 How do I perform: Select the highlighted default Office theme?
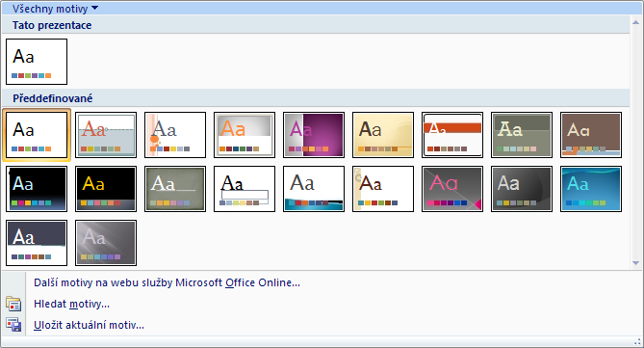coord(37,135)
